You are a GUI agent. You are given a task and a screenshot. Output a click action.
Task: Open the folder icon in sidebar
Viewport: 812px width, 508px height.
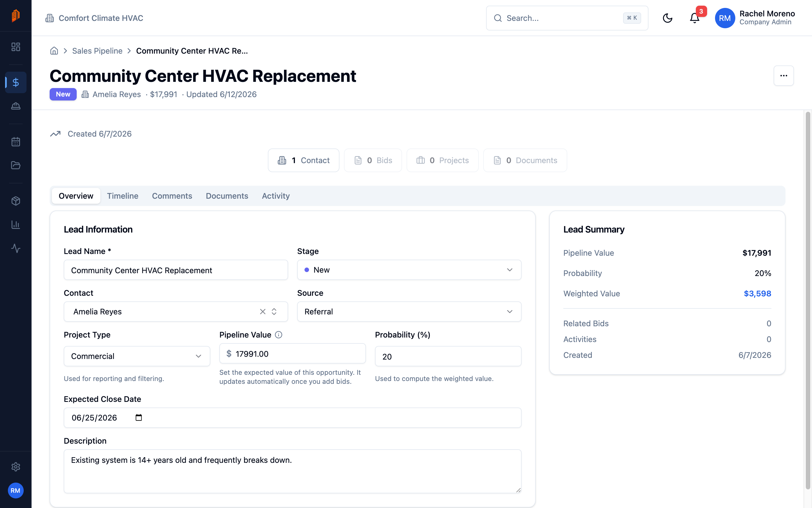[16, 165]
